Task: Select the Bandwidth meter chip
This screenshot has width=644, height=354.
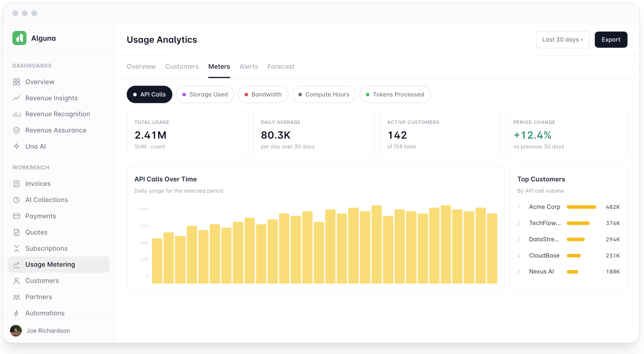Action: coord(263,94)
